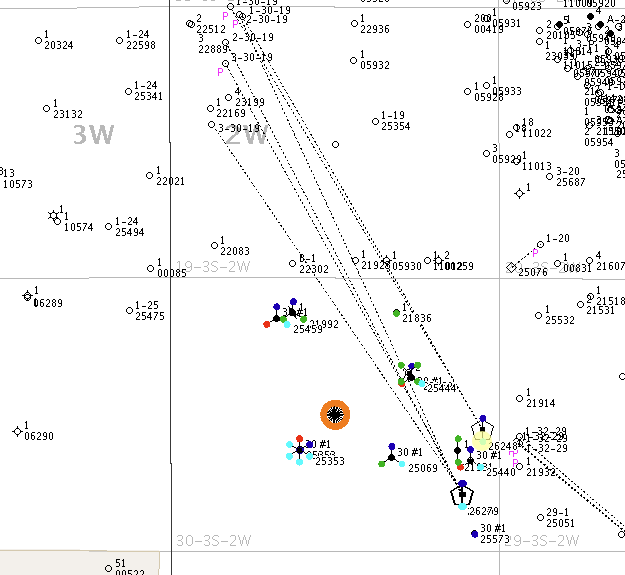625x575 pixels.
Task: Click the diamond well symbol at 25076
Action: (x=511, y=267)
